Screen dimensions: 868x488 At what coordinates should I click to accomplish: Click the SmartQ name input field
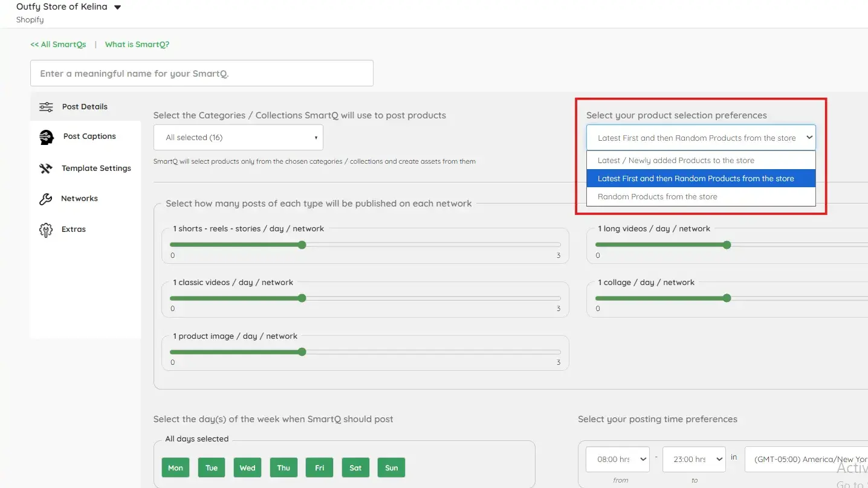(x=202, y=73)
